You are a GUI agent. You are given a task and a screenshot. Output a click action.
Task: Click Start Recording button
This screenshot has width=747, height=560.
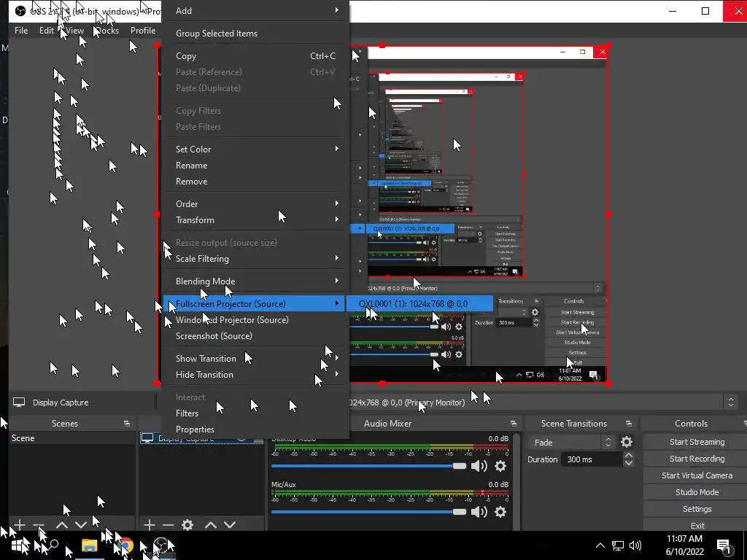click(697, 459)
